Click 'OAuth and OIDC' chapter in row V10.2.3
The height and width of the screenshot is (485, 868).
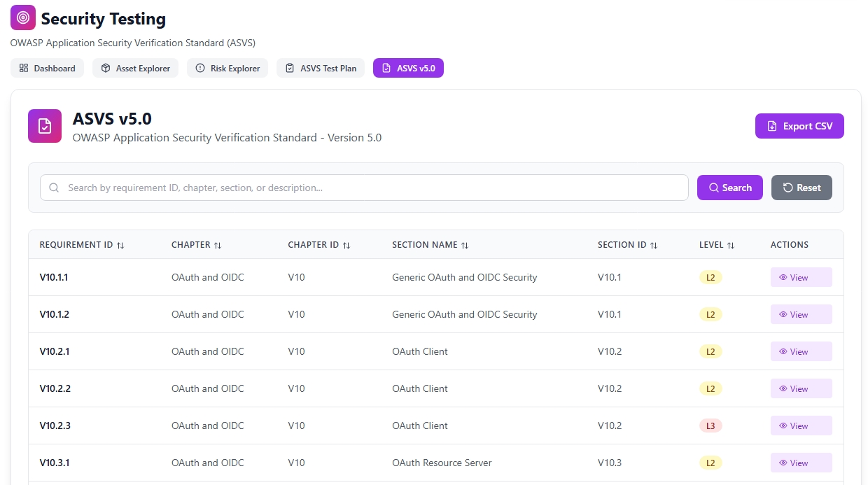coord(208,426)
